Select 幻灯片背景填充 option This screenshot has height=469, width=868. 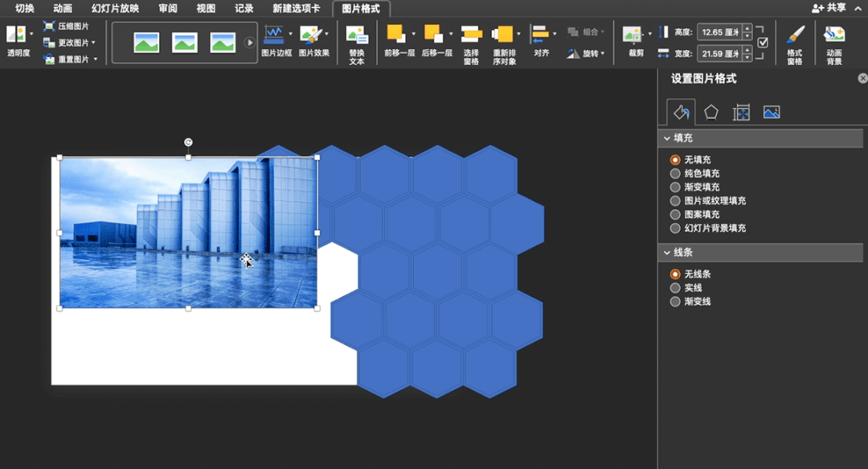708,228
